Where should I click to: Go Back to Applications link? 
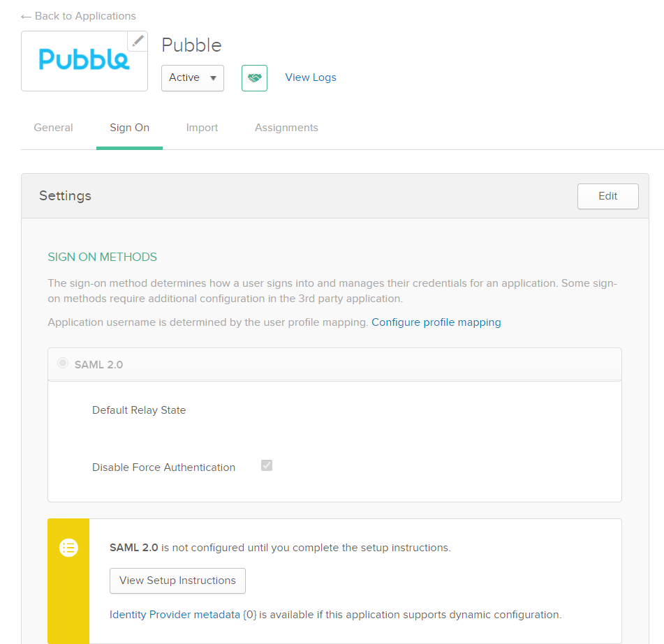tap(85, 16)
